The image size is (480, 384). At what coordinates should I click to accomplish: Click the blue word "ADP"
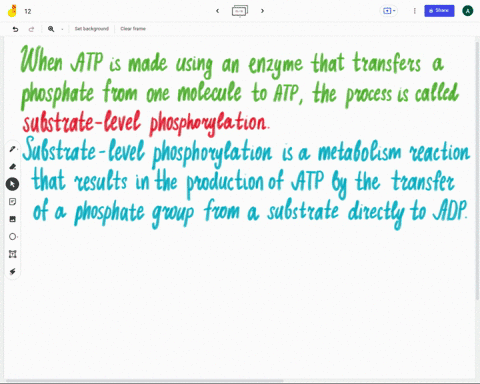point(450,210)
